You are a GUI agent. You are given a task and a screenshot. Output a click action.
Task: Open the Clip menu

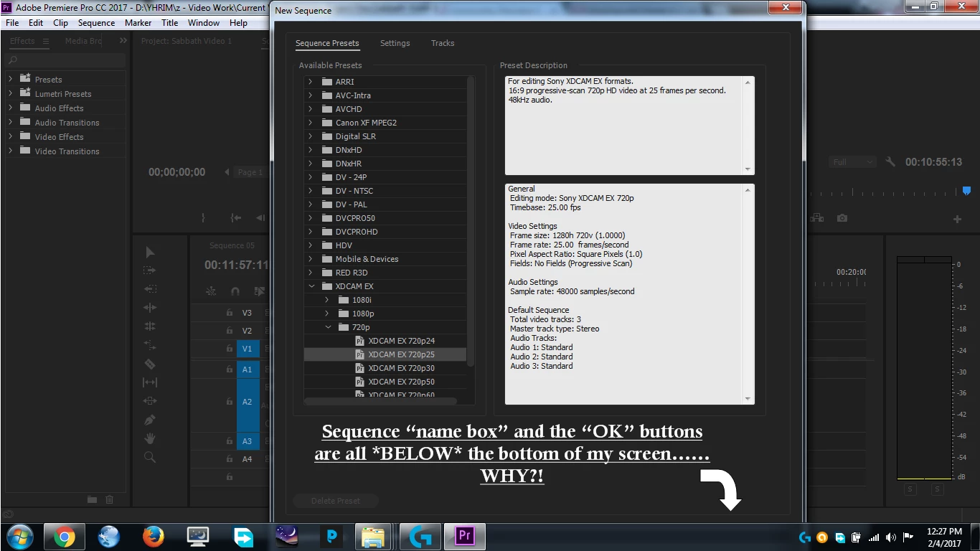click(x=60, y=23)
